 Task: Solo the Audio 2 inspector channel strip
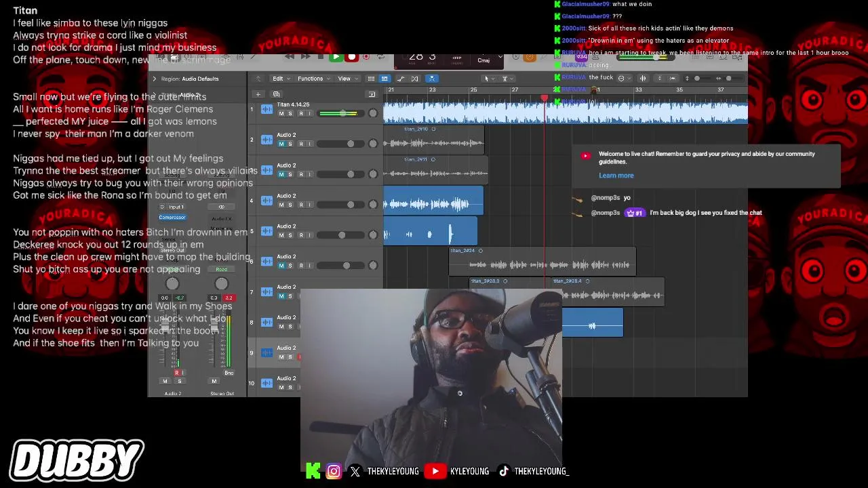tap(180, 381)
